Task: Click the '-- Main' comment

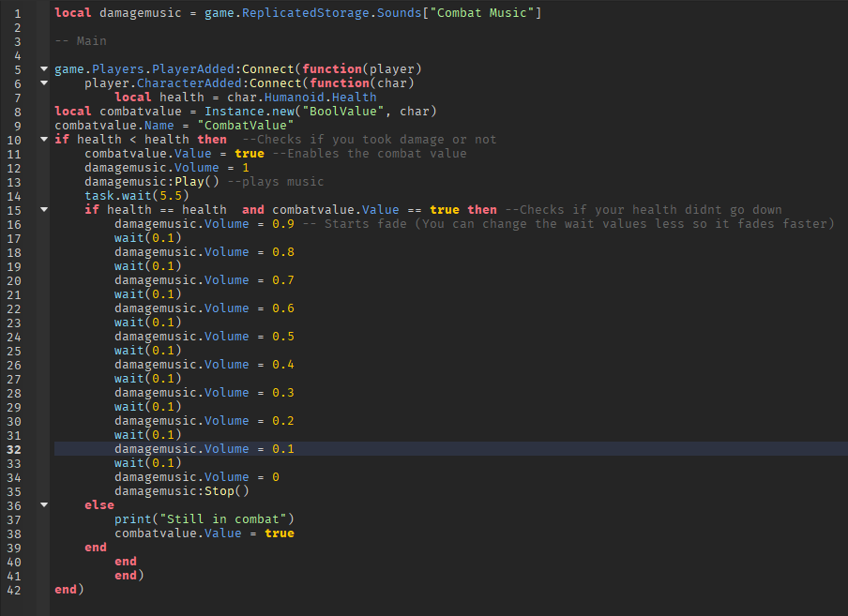Action: coord(82,40)
